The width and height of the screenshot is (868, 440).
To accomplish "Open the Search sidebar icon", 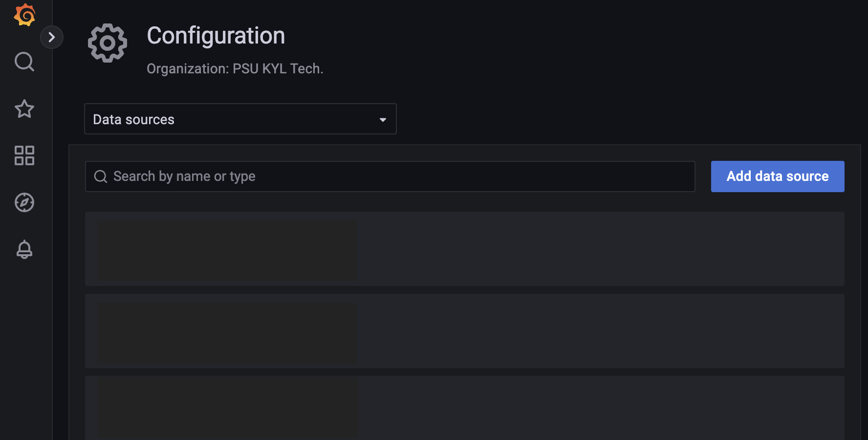I will pos(24,62).
